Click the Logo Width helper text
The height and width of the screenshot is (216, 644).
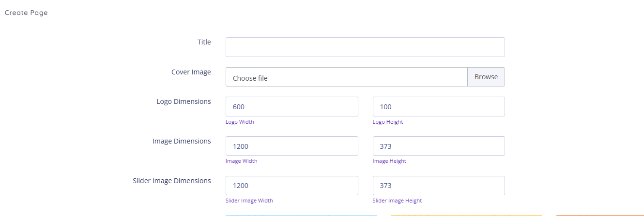240,122
